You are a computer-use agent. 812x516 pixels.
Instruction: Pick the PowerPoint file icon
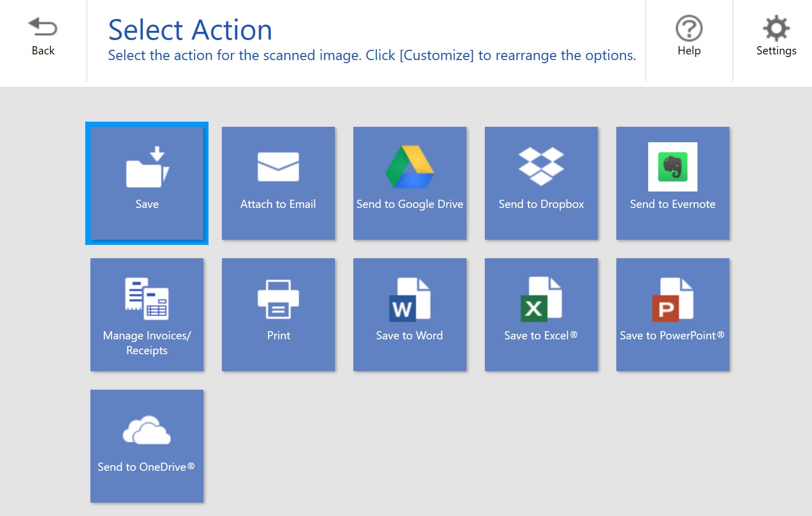click(672, 299)
